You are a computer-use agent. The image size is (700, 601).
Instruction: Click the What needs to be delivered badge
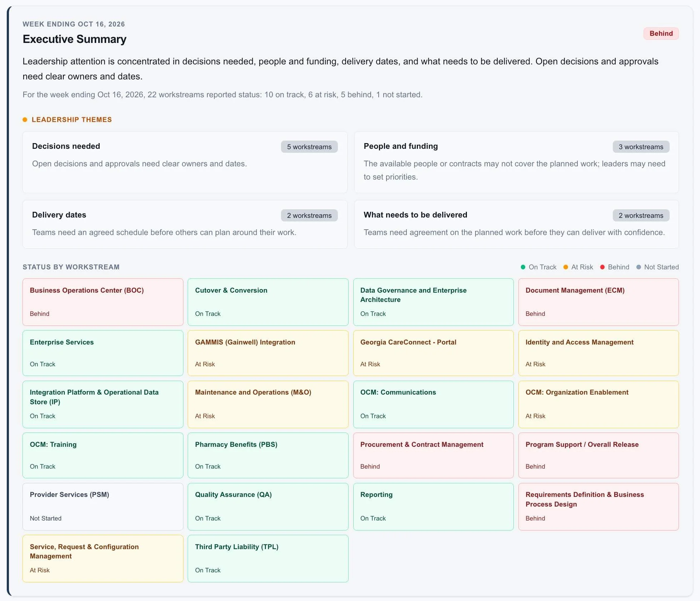[641, 215]
